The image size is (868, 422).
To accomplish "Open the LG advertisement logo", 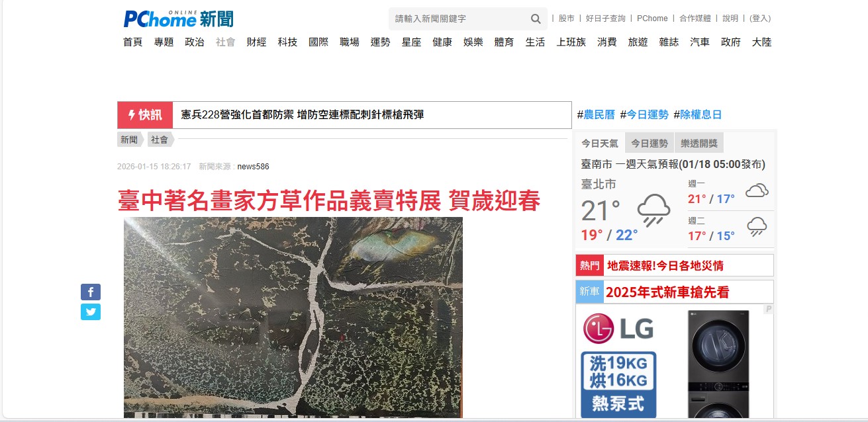I will (619, 329).
